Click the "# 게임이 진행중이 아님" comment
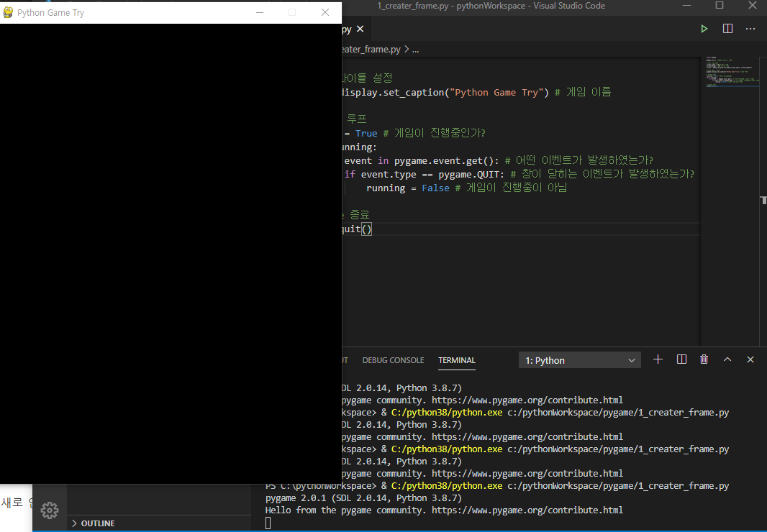767x532 pixels. click(x=511, y=188)
